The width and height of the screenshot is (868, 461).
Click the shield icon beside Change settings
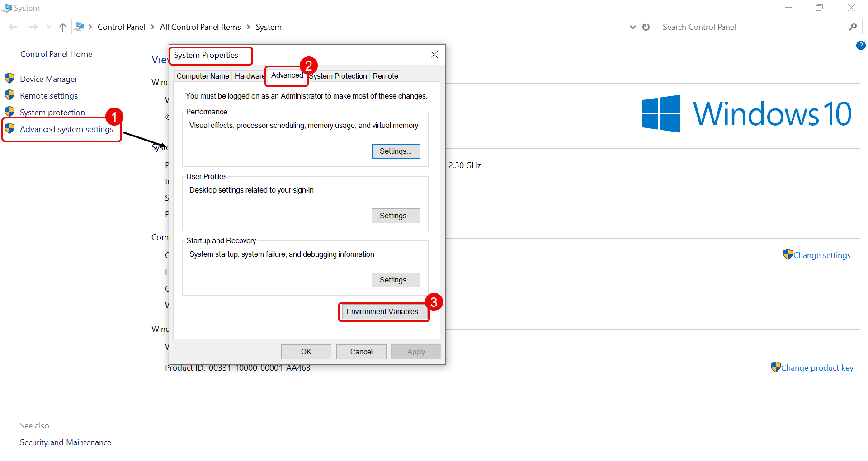click(x=788, y=255)
